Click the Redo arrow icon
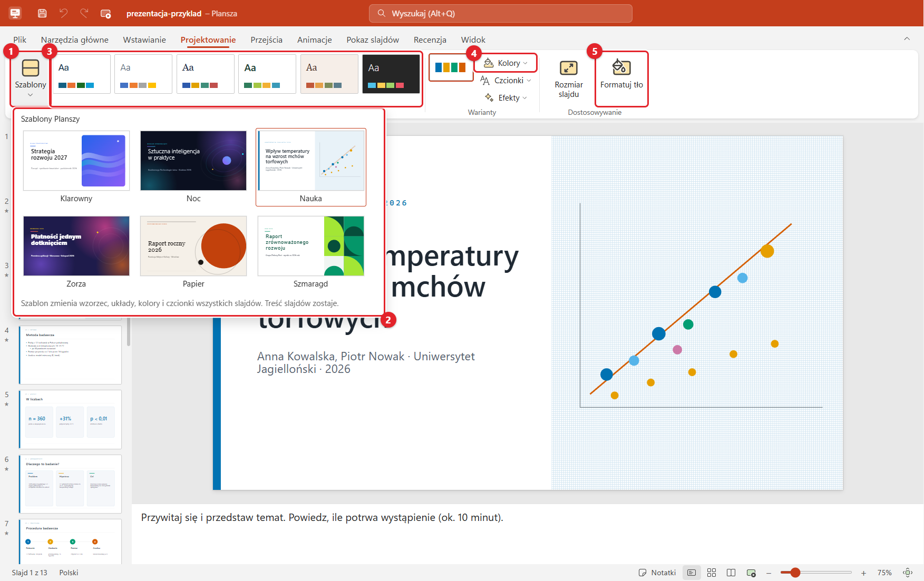The height and width of the screenshot is (581, 924). click(x=84, y=13)
